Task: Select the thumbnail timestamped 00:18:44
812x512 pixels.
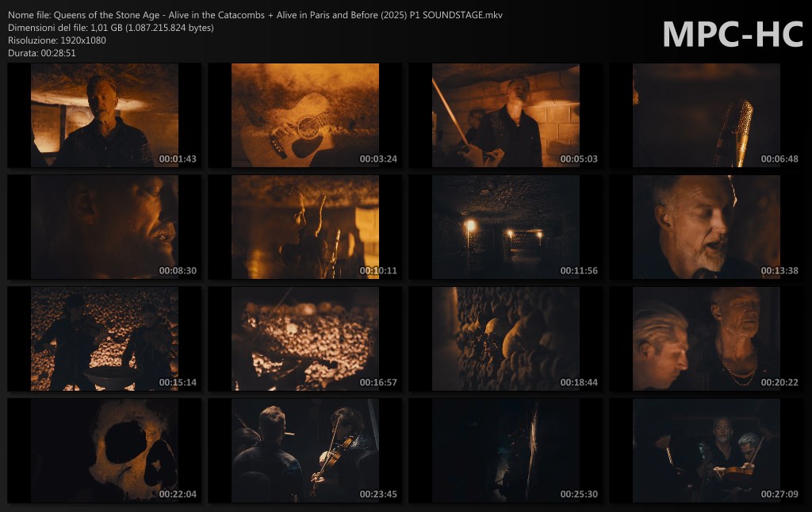Action: coord(505,339)
